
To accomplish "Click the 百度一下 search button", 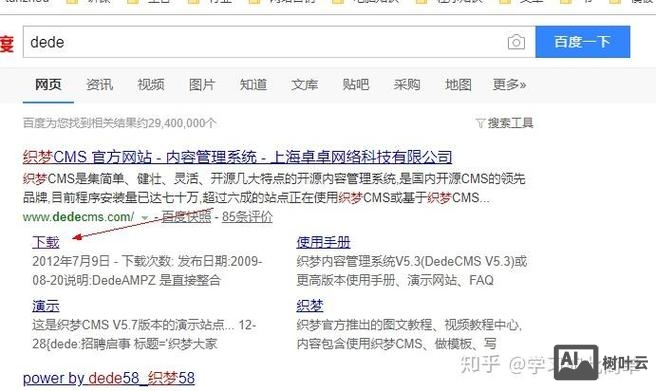I will coord(582,42).
